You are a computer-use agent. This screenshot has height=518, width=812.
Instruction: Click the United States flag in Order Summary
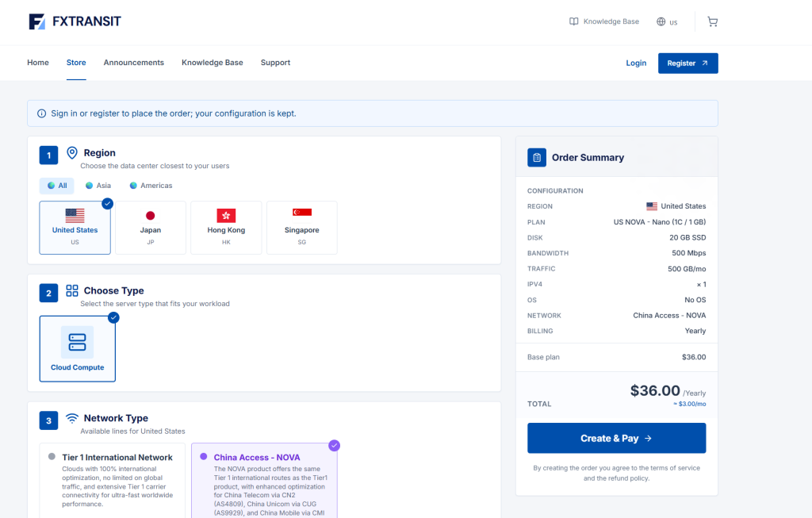point(652,206)
